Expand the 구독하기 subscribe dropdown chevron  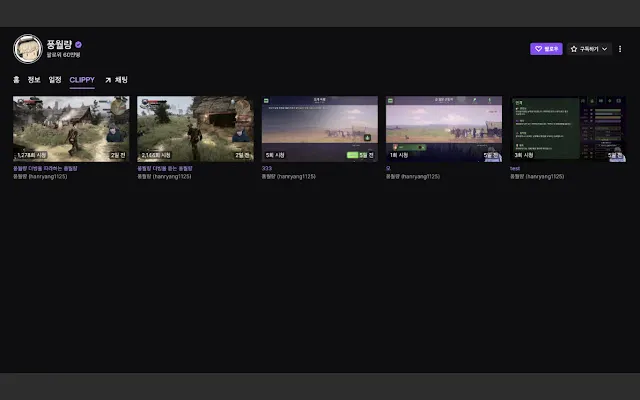point(604,49)
